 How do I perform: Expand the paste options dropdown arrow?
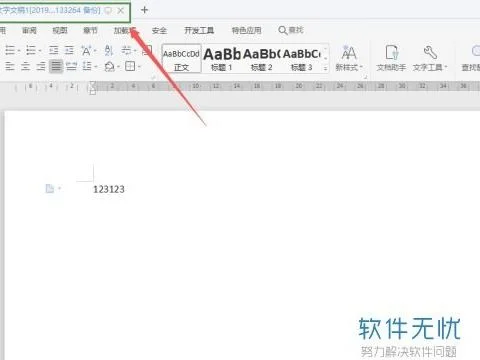click(x=59, y=189)
